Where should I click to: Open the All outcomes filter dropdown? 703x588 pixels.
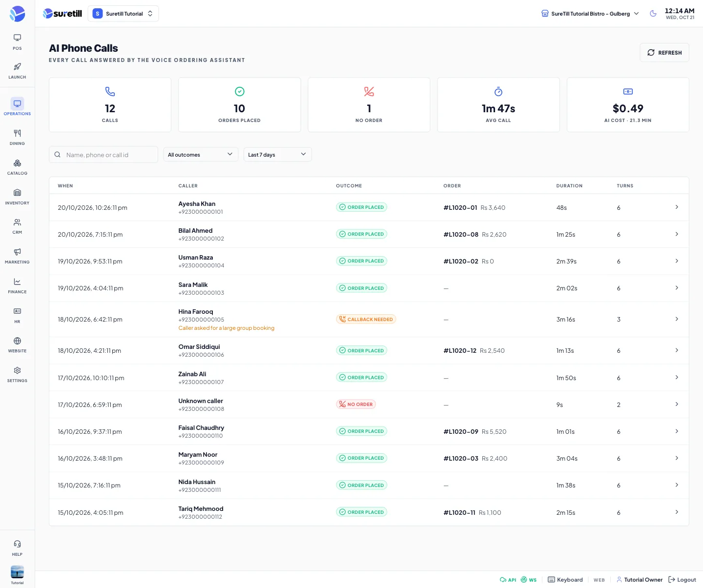tap(200, 155)
